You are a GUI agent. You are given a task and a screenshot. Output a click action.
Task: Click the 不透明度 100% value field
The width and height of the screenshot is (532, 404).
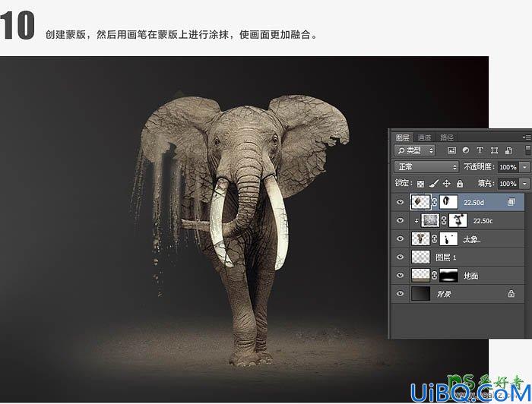(x=508, y=167)
